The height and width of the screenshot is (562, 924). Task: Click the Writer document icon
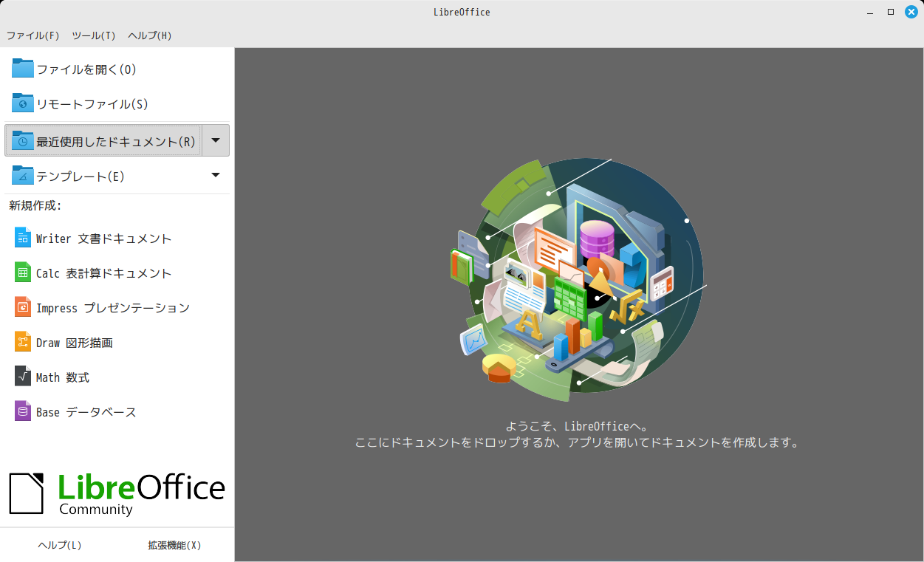(x=23, y=238)
